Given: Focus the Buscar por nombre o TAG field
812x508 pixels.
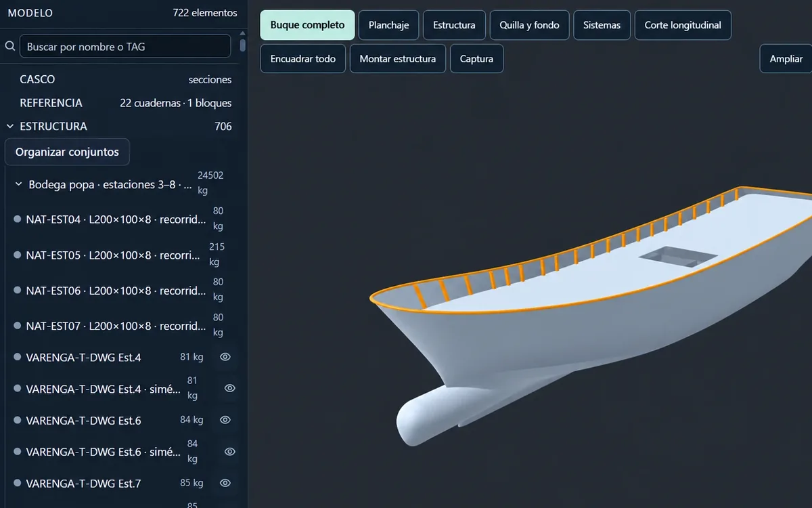Looking at the screenshot, I should (125, 47).
